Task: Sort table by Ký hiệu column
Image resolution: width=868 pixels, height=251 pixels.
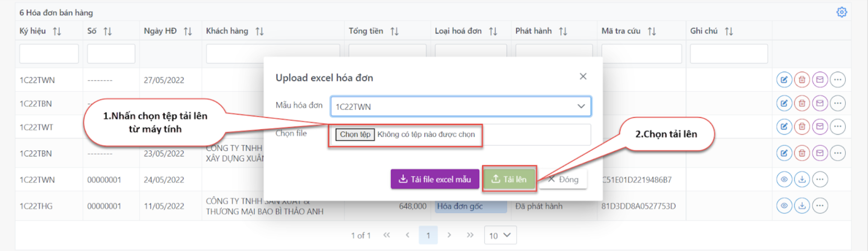Action: point(57,31)
